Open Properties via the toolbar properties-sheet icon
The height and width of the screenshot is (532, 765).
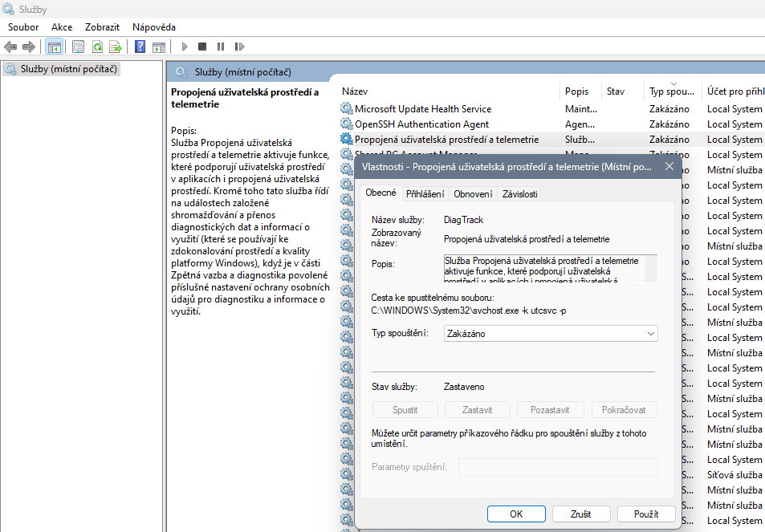[x=78, y=47]
